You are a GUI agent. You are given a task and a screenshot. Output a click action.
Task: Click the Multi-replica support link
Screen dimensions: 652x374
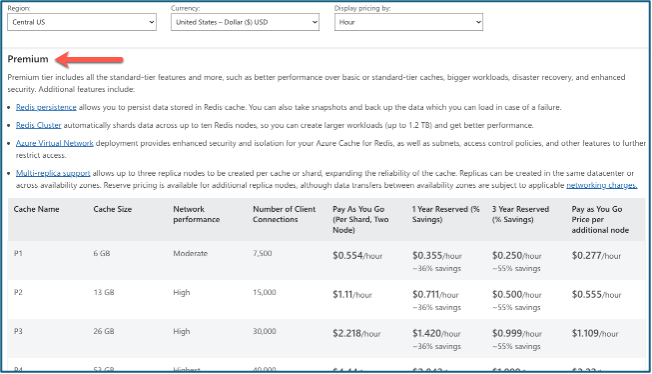53,173
